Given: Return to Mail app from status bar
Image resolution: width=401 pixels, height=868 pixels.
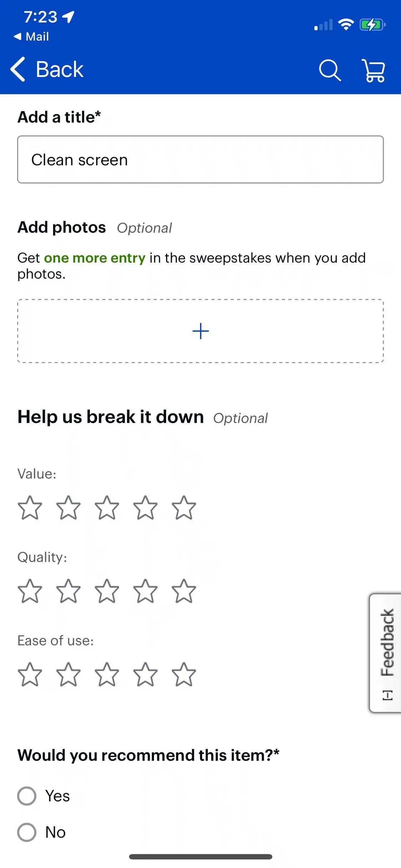Looking at the screenshot, I should [x=31, y=36].
